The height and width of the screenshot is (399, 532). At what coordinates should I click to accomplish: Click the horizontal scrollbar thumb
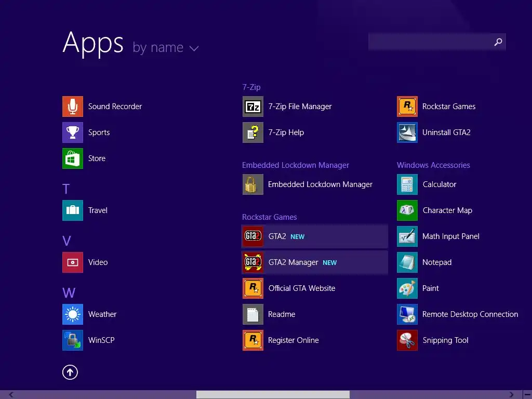[273, 395]
